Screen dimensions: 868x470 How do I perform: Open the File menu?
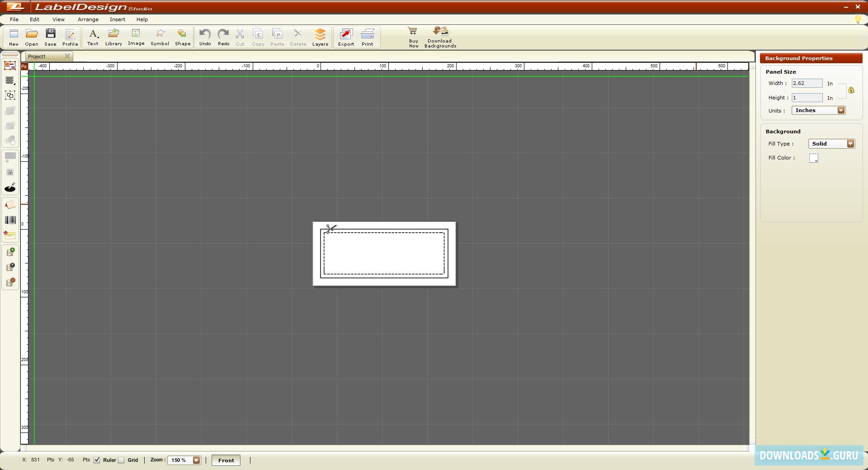click(14, 19)
